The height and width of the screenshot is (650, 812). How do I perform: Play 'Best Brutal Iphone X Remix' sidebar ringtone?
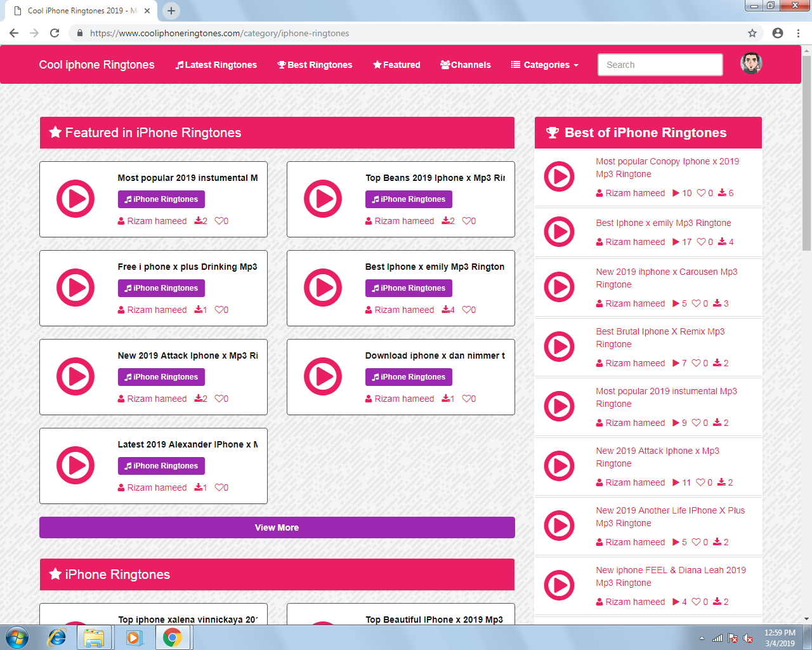(560, 347)
